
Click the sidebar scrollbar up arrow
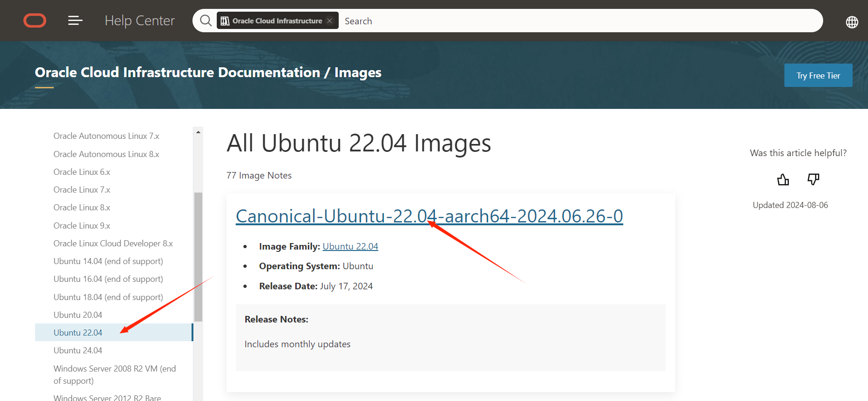pyautogui.click(x=198, y=132)
